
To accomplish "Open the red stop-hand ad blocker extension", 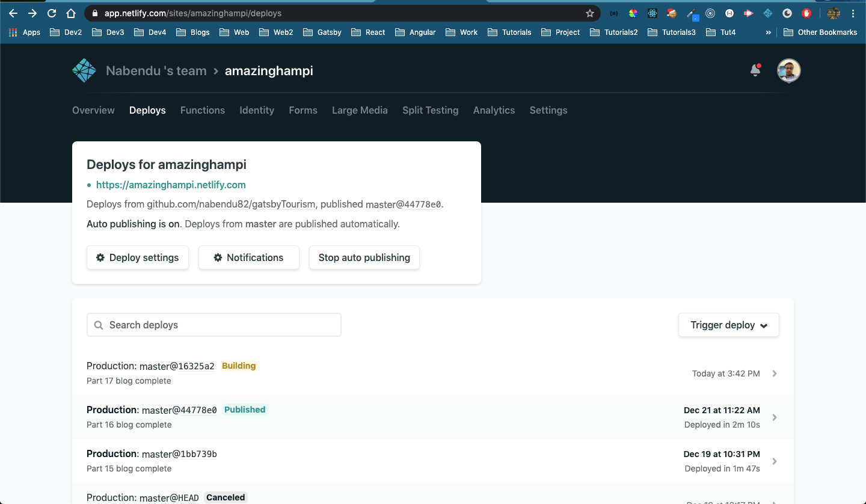I will click(x=806, y=13).
